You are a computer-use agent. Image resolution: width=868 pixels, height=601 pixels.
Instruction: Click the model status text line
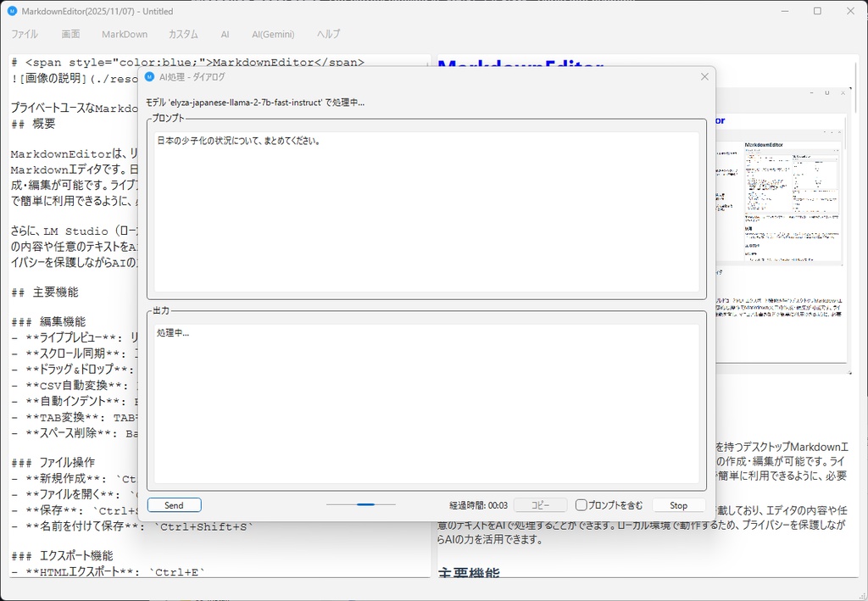[254, 103]
